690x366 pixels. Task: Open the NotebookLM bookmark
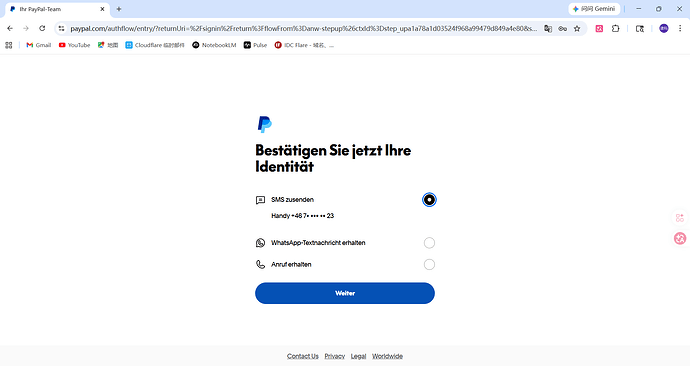[x=214, y=45]
